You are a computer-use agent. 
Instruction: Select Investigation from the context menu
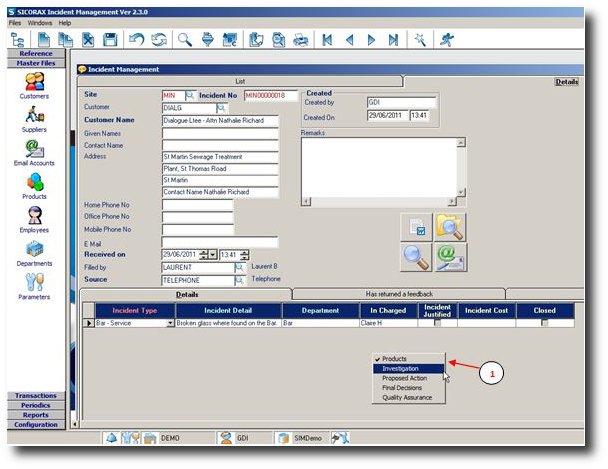pyautogui.click(x=401, y=368)
